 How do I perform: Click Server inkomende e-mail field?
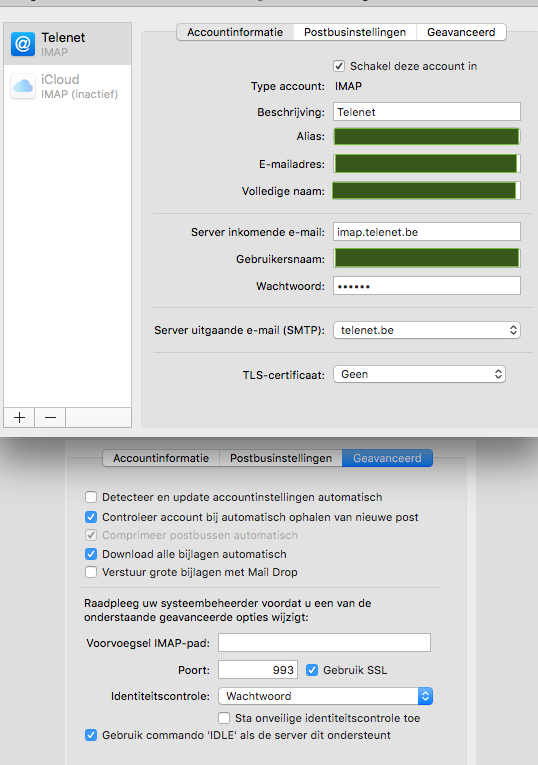coord(427,232)
